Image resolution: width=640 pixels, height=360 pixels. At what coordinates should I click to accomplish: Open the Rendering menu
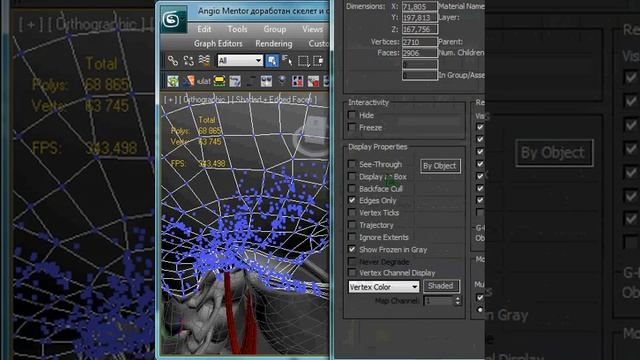[273, 43]
